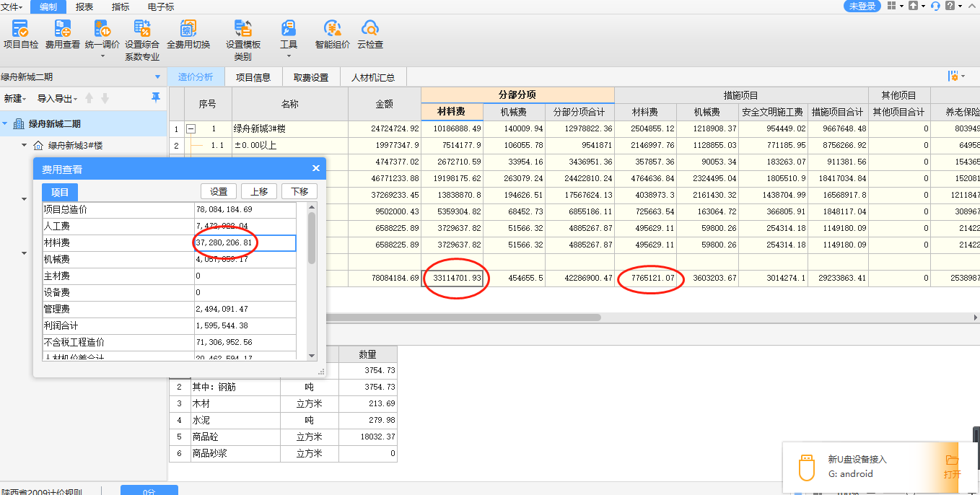The width and height of the screenshot is (980, 495).
Task: Switch to the 电子标 ribbon tab
Action: 160,6
